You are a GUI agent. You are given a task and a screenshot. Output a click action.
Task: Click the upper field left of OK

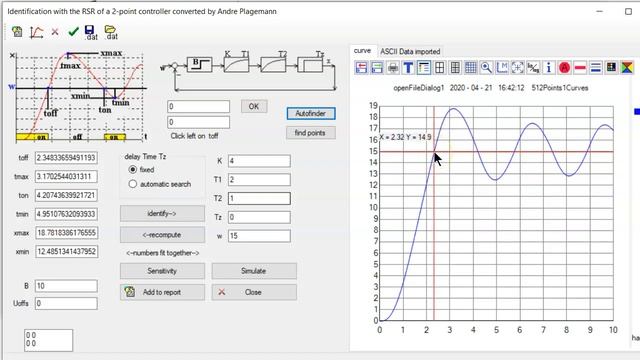coord(198,107)
